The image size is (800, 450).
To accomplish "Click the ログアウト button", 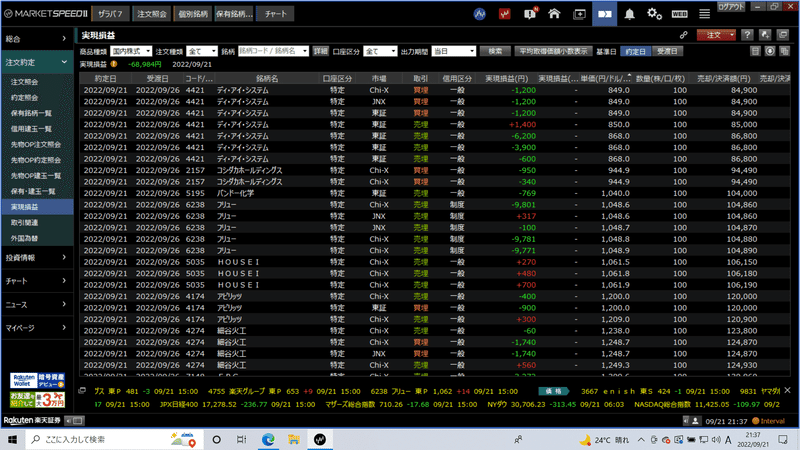I will 731,7.
